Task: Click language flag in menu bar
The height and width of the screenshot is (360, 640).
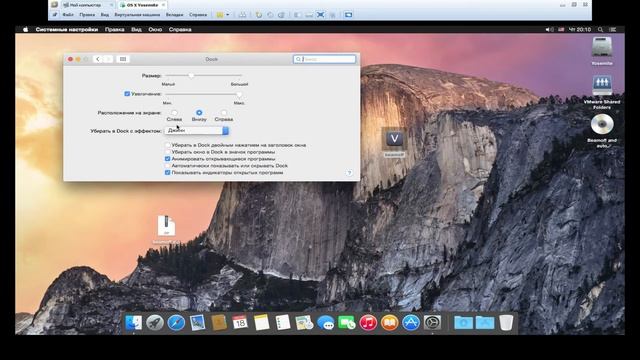Action: (561, 29)
